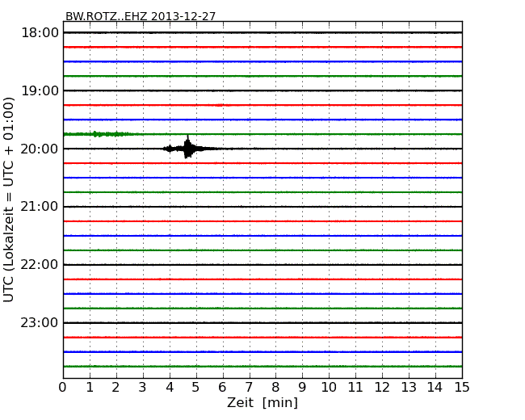Click x-axis tick label 9
Screen dimensions: 525x420
(302, 387)
